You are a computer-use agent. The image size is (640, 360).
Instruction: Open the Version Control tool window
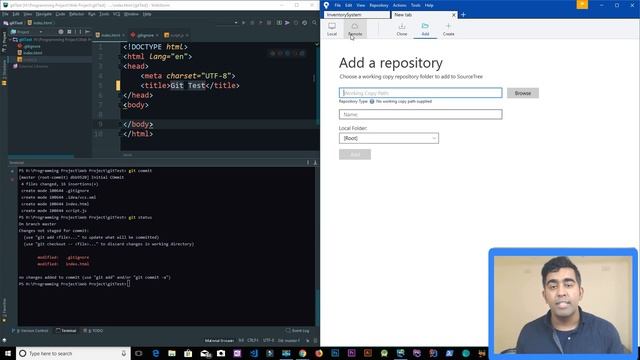(30, 331)
